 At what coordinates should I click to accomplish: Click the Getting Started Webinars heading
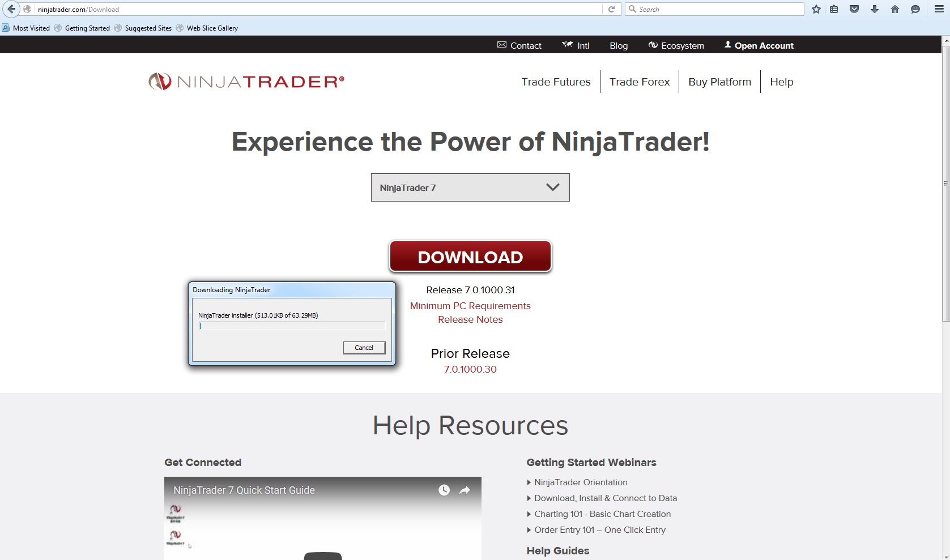[591, 462]
